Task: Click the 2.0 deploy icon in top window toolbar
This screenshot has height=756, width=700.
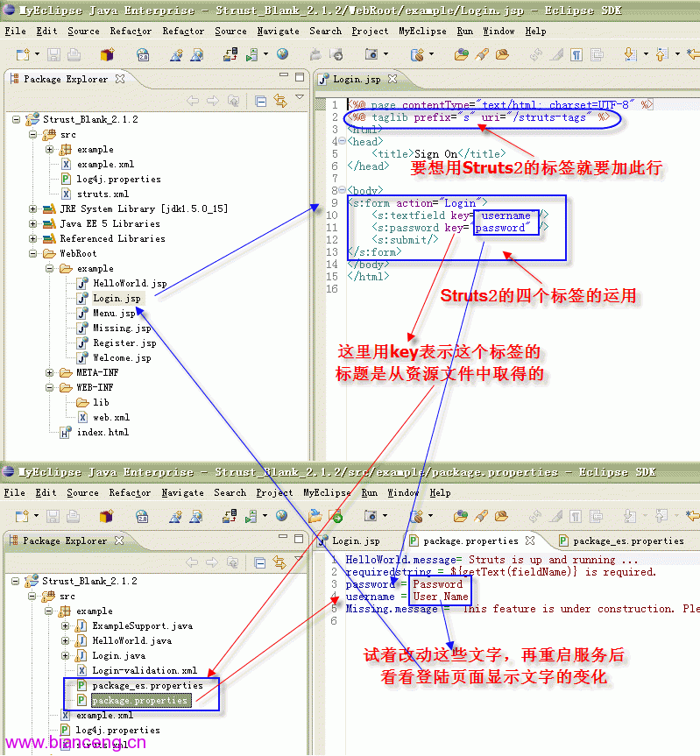Action: pyautogui.click(x=143, y=55)
